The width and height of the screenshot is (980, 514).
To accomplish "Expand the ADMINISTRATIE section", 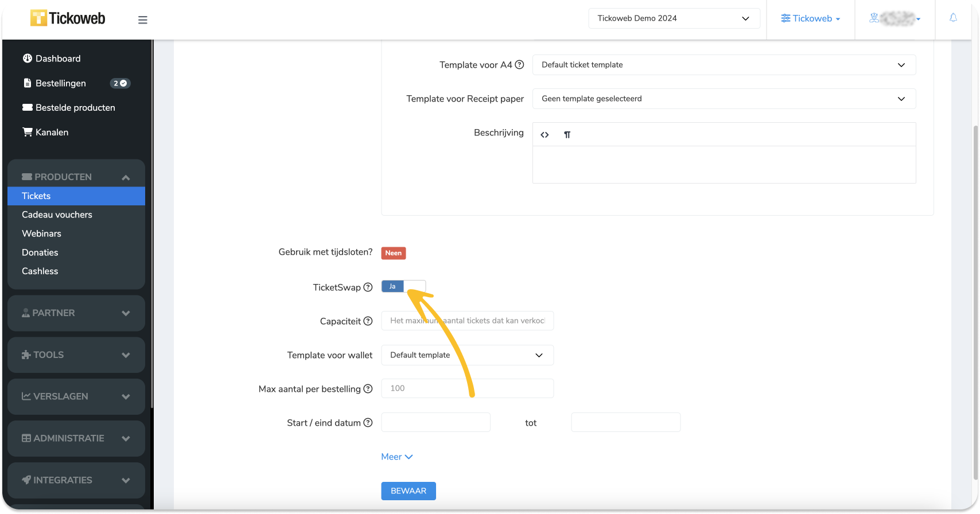I will pyautogui.click(x=76, y=438).
